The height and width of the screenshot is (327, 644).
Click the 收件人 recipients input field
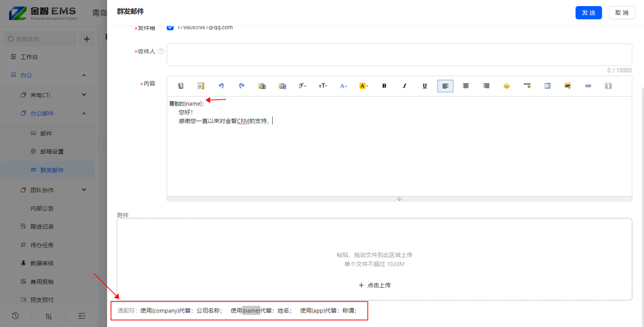point(399,54)
